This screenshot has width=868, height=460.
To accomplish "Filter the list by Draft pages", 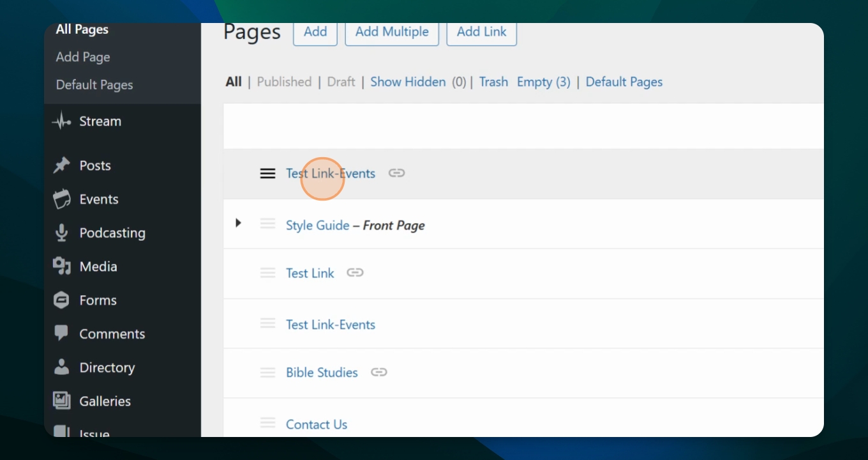I will coord(341,82).
